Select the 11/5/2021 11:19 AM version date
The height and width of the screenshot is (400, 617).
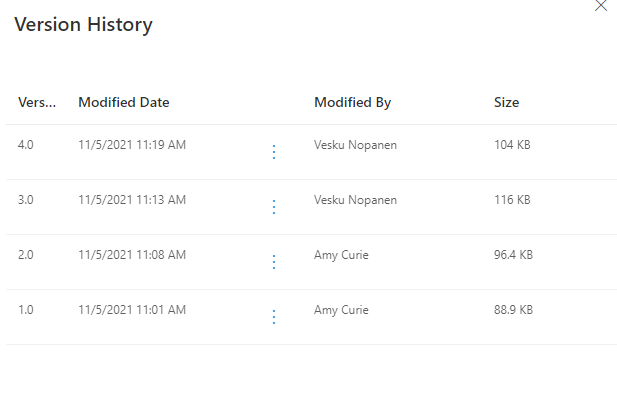click(132, 145)
